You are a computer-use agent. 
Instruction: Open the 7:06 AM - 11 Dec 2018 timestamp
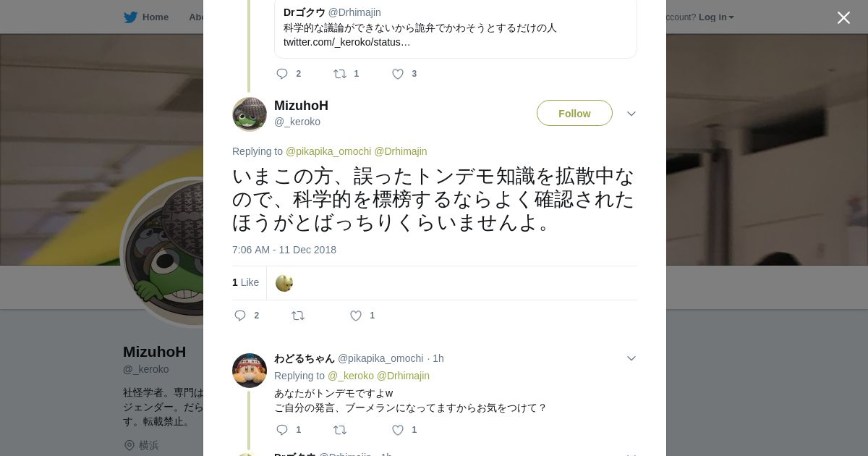(284, 250)
